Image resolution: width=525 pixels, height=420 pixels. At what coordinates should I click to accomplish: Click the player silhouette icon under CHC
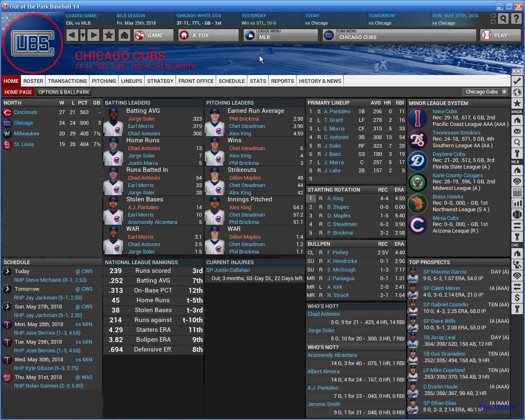(517, 265)
